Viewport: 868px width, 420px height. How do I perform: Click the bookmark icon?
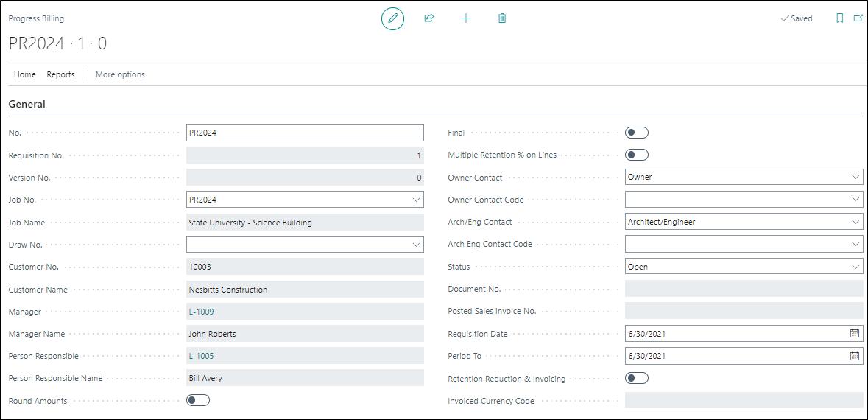[x=840, y=18]
